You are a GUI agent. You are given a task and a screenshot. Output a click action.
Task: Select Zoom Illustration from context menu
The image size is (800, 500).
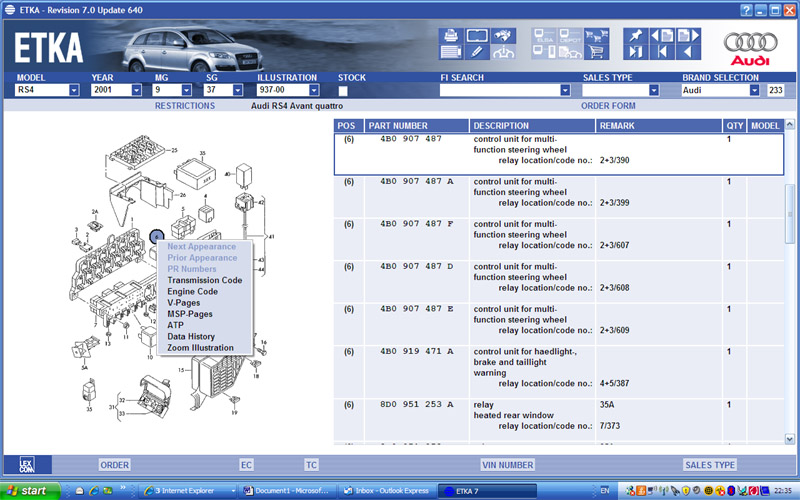[x=201, y=347]
